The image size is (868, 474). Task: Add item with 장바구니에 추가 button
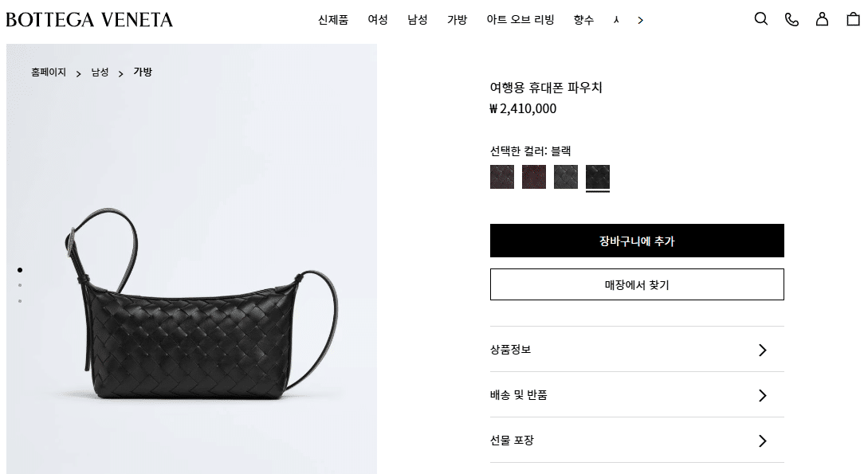coord(637,241)
